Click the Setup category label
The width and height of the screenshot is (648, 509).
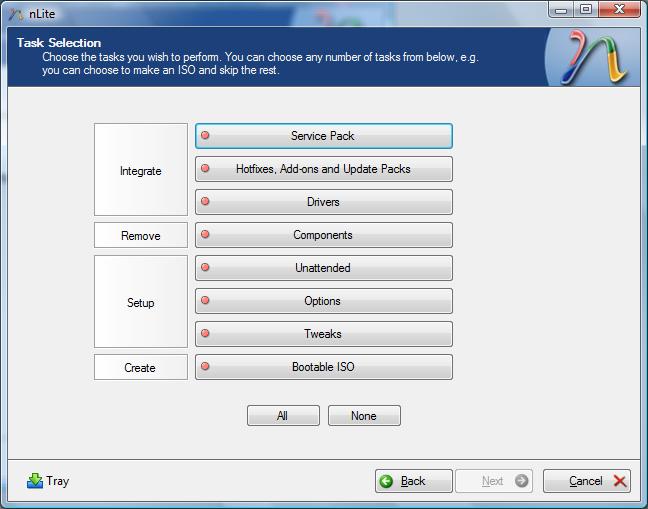pyautogui.click(x=141, y=303)
